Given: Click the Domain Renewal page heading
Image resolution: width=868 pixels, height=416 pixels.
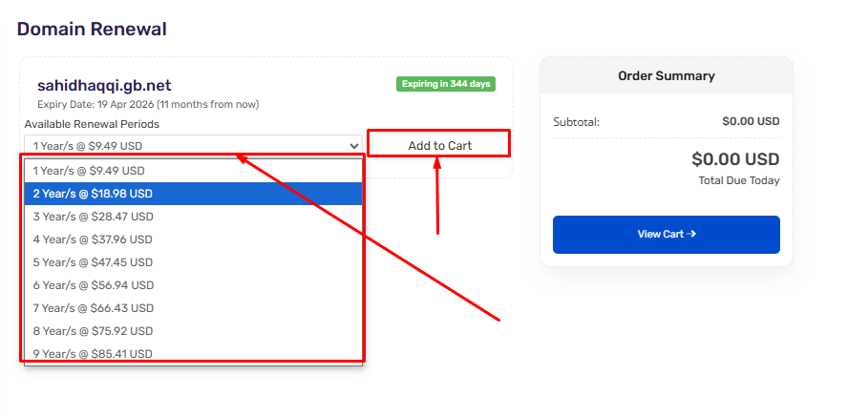Looking at the screenshot, I should click(92, 29).
